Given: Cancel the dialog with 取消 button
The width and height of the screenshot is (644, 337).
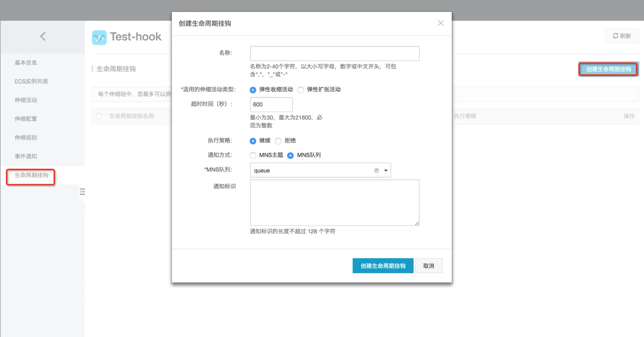Looking at the screenshot, I should pos(429,265).
